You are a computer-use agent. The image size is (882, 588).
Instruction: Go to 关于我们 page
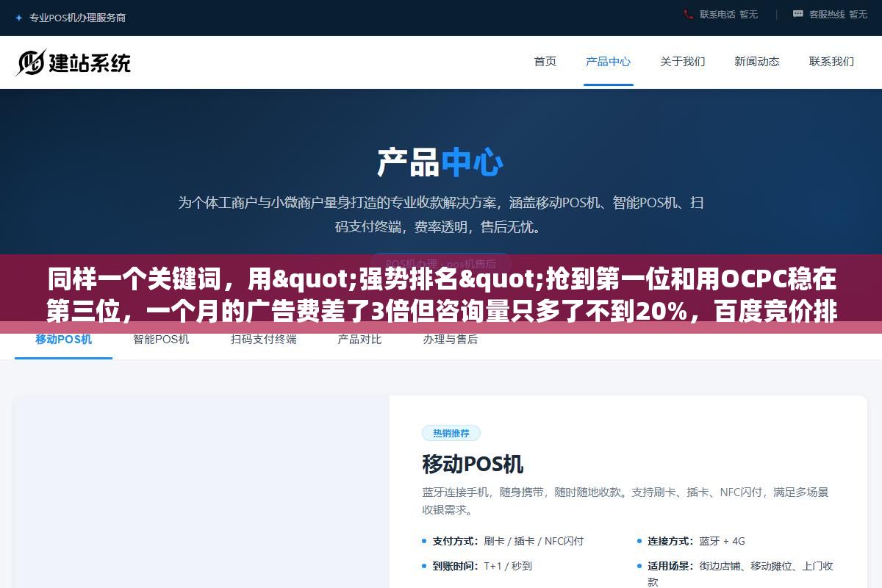click(683, 62)
